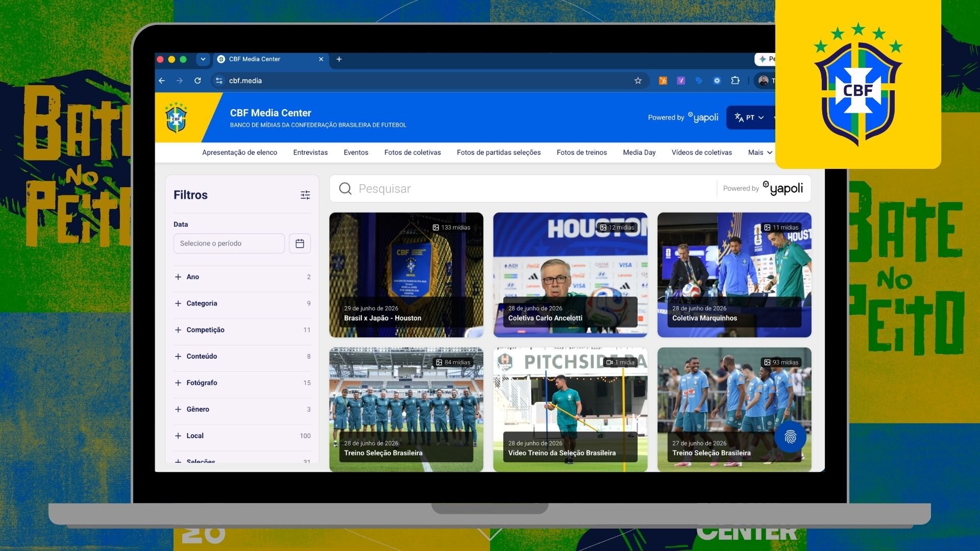Screen dimensions: 980x551
Task: Click the cbf.media address bar
Action: coord(429,81)
